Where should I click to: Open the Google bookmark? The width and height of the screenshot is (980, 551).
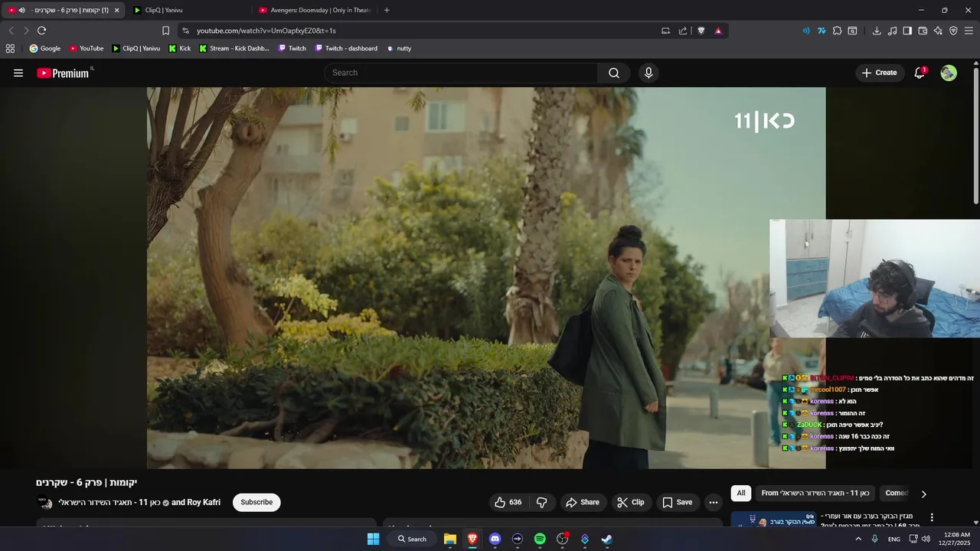point(44,48)
